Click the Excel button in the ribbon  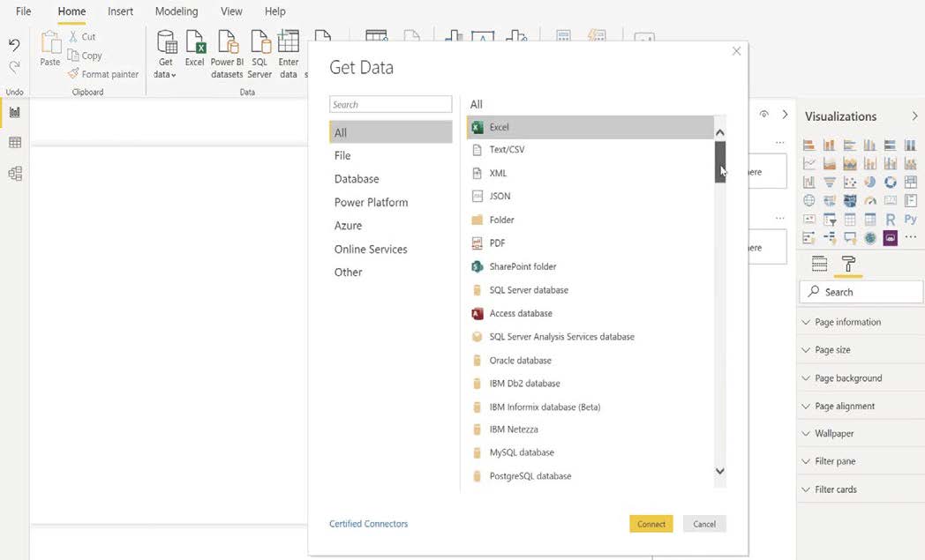(195, 49)
